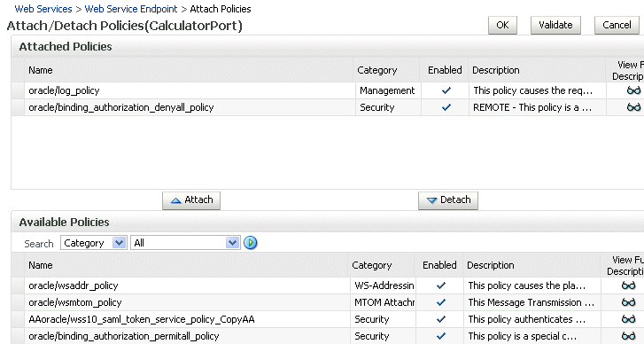The width and height of the screenshot is (644, 344).
Task: Open Web Service Endpoint breadcrumb link
Action: (x=131, y=9)
